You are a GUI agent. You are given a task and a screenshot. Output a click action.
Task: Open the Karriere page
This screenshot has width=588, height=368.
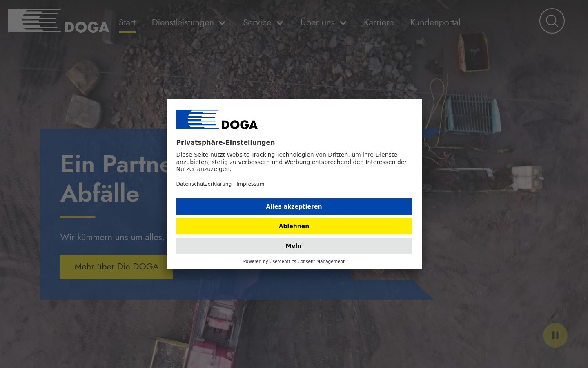(x=379, y=22)
